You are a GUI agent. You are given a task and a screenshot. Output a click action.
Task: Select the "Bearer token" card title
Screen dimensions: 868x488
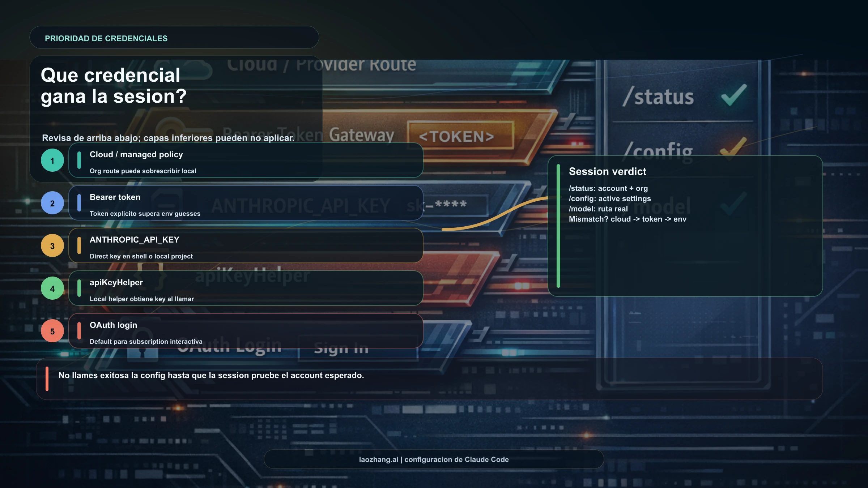point(115,197)
